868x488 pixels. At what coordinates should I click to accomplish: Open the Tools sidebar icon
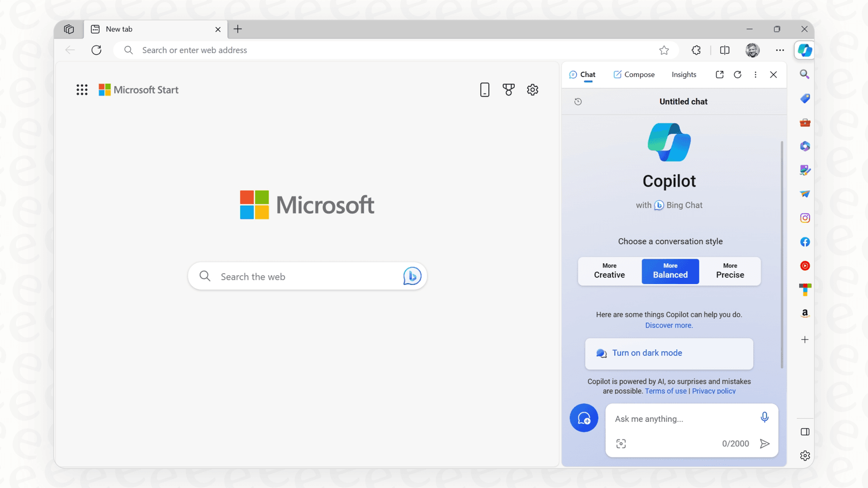click(804, 122)
